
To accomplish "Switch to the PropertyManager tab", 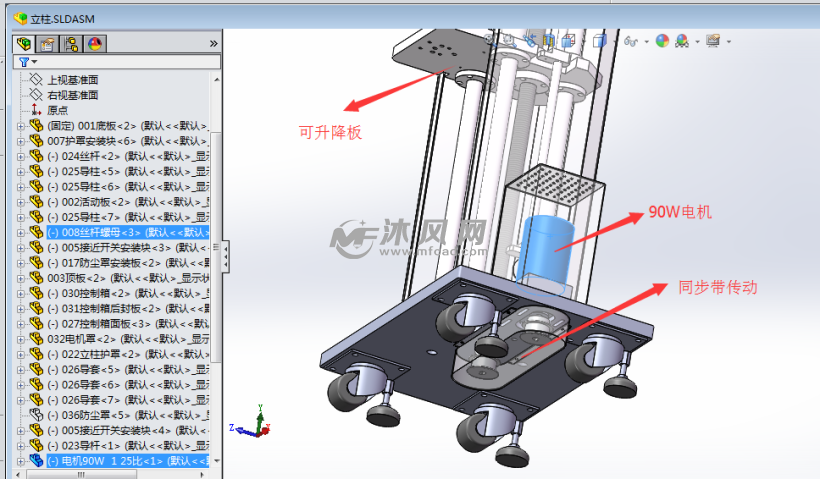I will [46, 44].
